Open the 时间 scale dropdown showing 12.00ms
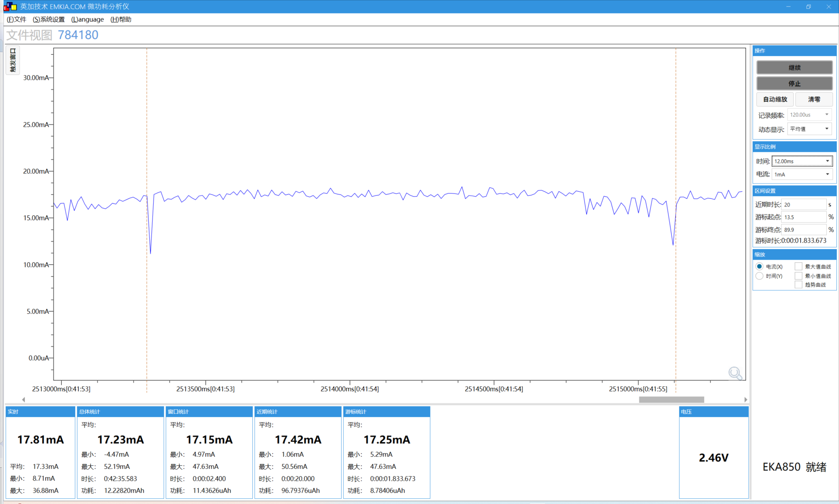Screen dimensions: 839x504 (802, 161)
